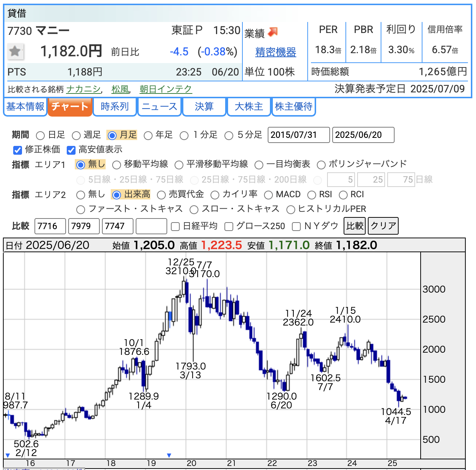
Task: Open the ニュース tab
Action: pos(160,107)
